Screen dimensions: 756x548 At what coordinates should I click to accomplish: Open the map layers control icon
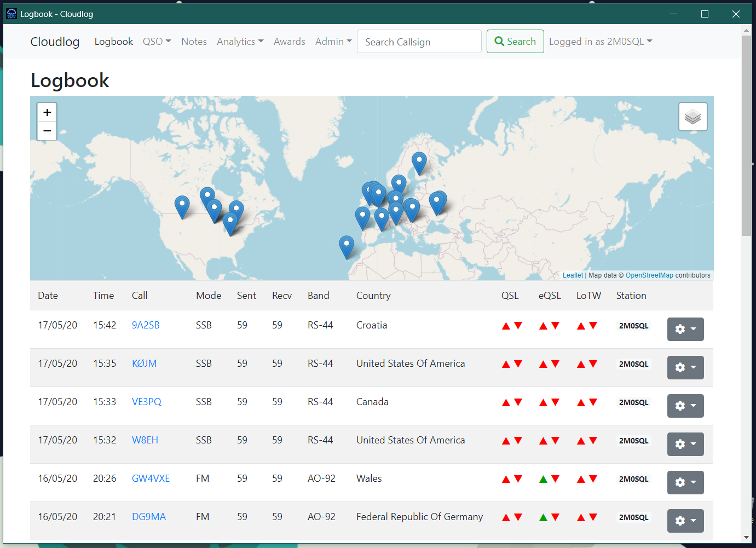[693, 117]
